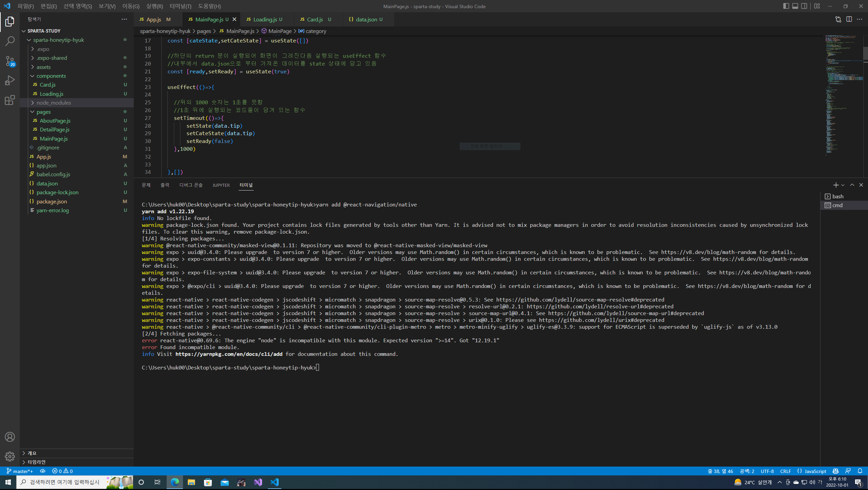Go to line via 줄 38, 열 46
Viewport: 868px width, 490px height.
720,471
